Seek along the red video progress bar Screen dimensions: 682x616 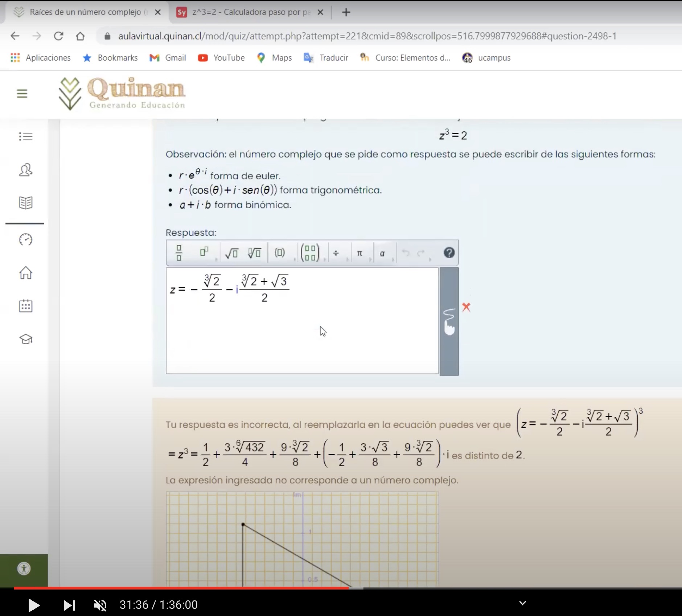181,588
